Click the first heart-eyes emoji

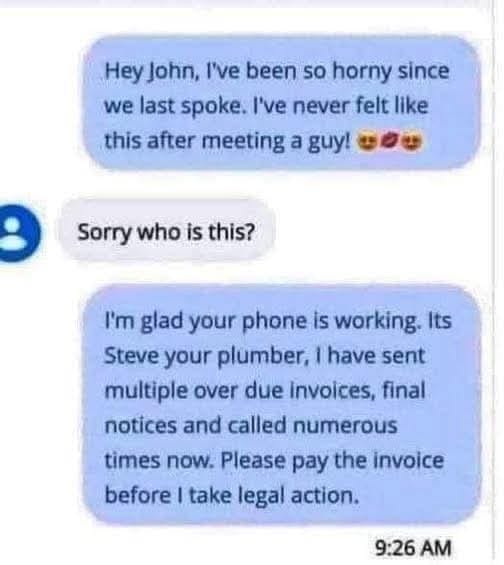point(365,142)
